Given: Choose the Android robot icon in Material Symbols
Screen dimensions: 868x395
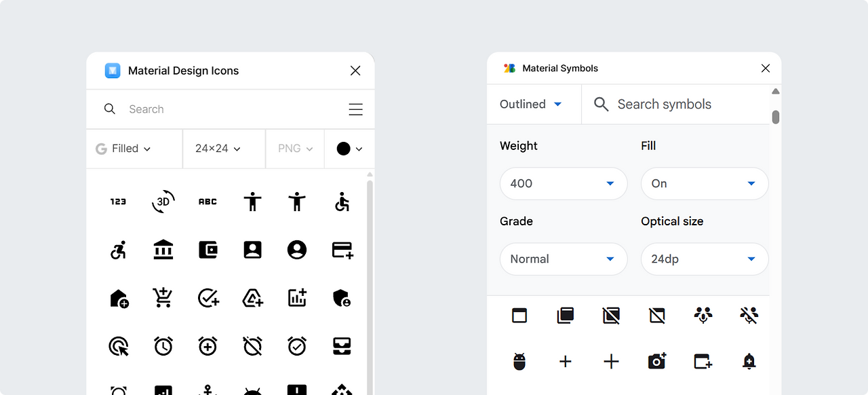Looking at the screenshot, I should 519,362.
